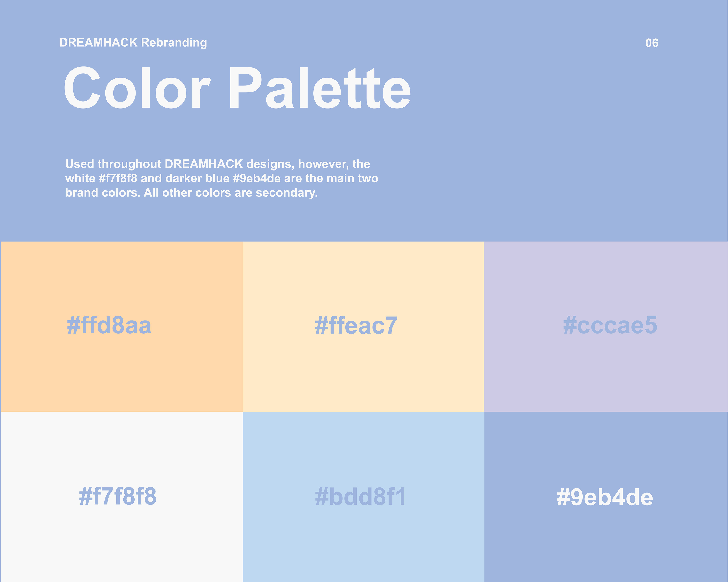Click the description paragraph about brand colors
The image size is (728, 582).
coord(221,178)
